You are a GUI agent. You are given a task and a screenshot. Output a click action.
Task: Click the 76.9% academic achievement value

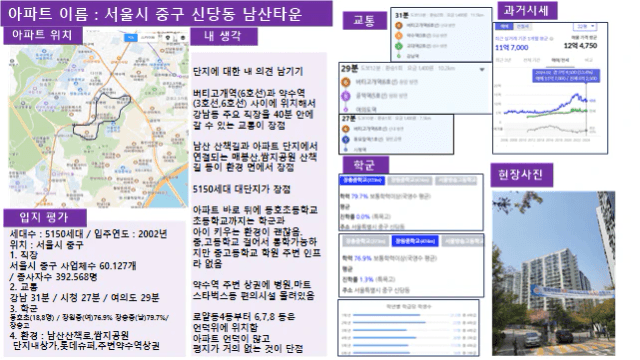click(x=362, y=258)
